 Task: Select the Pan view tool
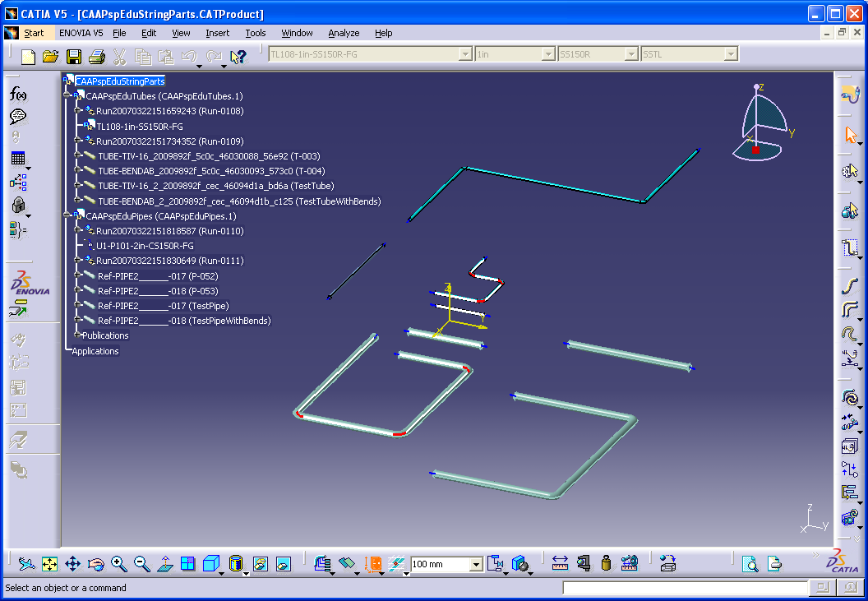72,564
